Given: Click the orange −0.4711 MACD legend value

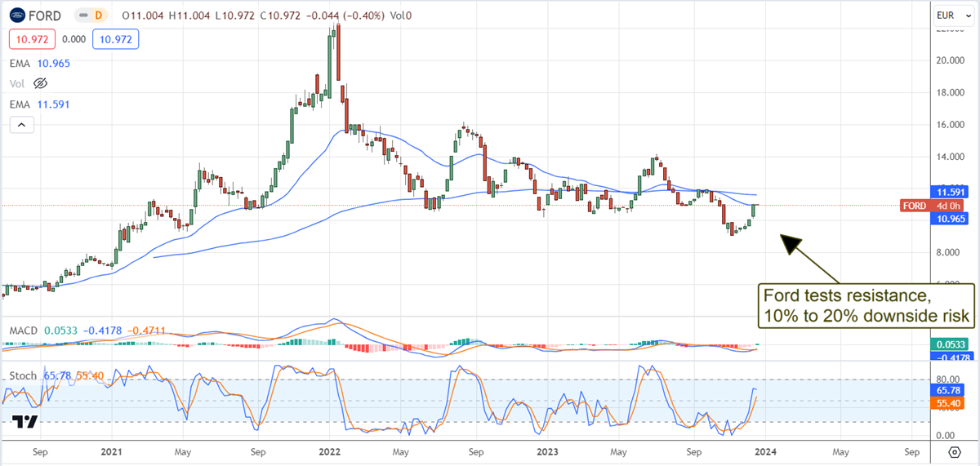Looking at the screenshot, I should 146,330.
